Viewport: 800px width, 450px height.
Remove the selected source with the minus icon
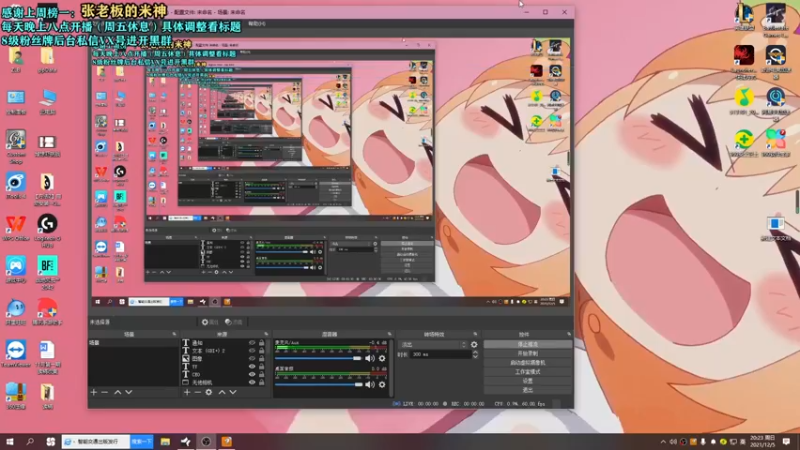coord(197,392)
